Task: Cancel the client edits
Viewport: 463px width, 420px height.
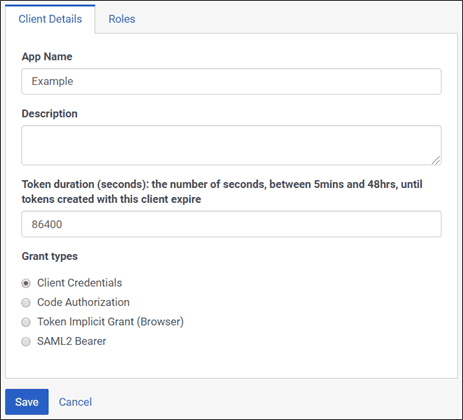Action: 75,402
